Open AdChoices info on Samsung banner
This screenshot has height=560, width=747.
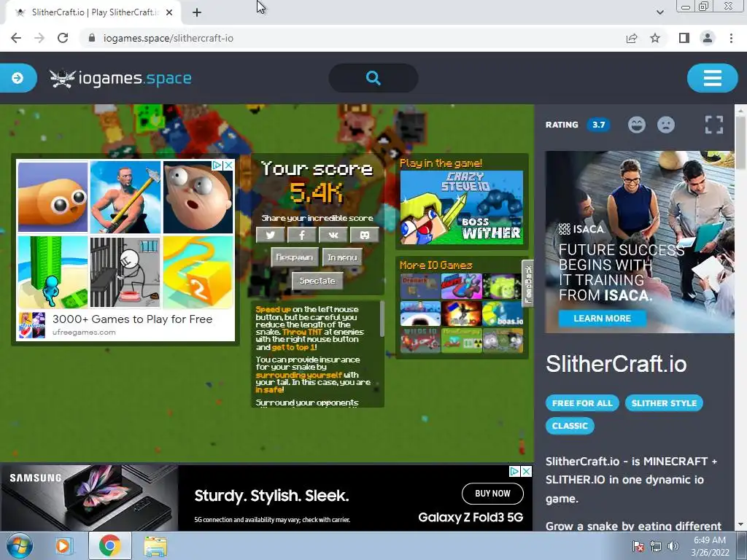515,471
